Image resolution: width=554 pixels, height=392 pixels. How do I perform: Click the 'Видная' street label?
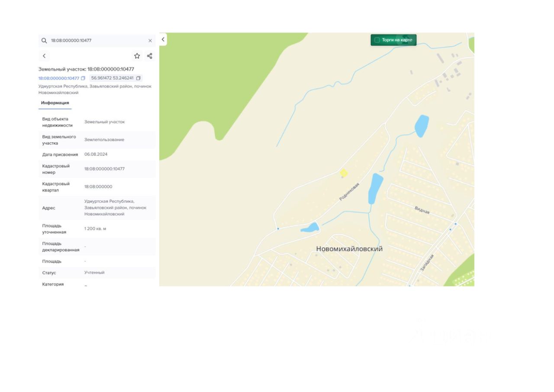[x=422, y=210]
